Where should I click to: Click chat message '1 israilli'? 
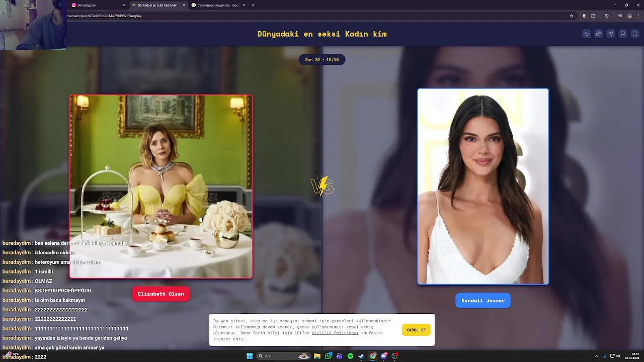[28, 271]
